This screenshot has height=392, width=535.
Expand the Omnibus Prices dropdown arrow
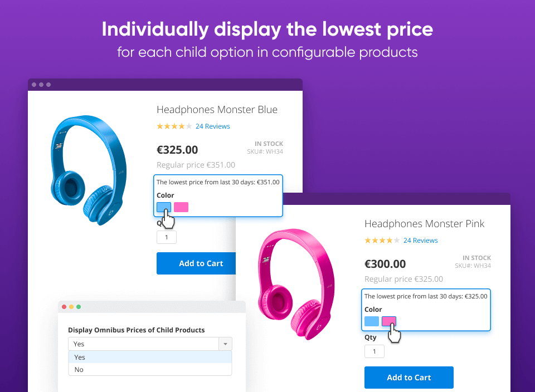coord(225,344)
